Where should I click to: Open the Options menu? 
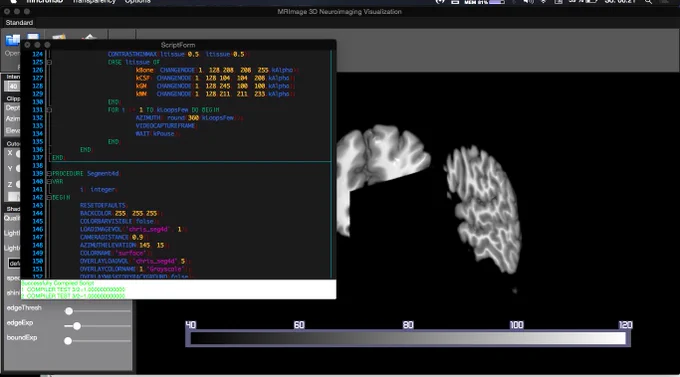(137, 2)
